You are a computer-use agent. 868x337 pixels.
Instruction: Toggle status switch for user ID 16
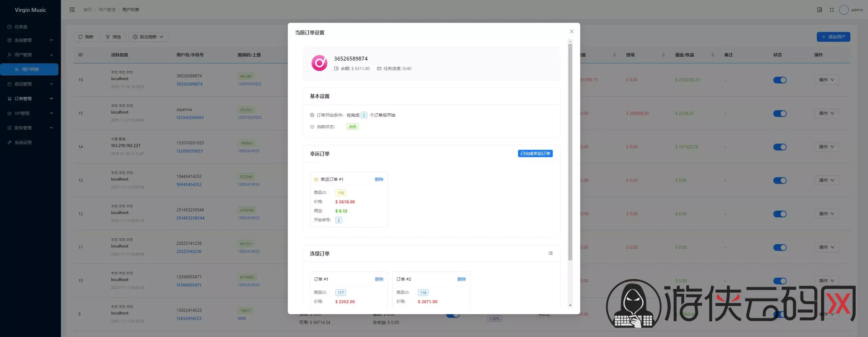780,80
